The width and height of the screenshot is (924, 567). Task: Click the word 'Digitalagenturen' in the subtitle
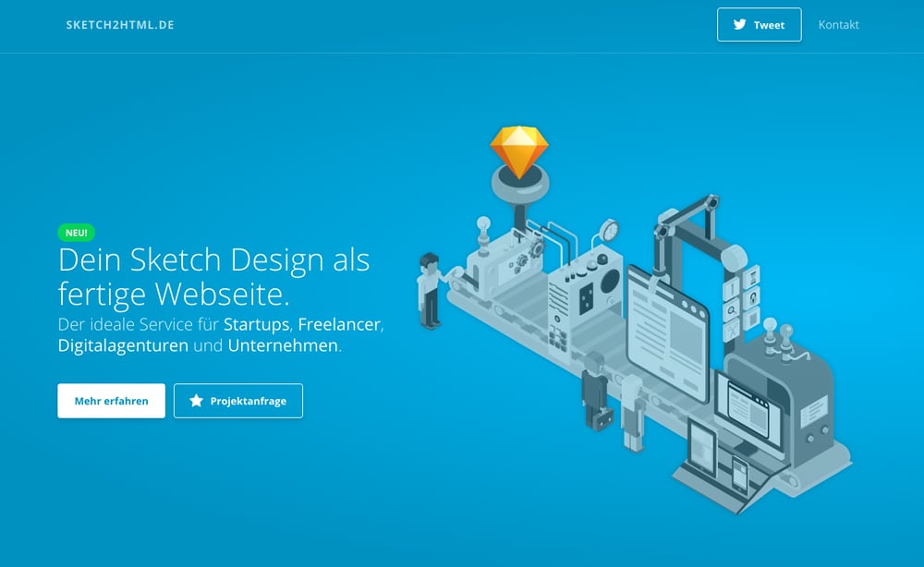123,345
